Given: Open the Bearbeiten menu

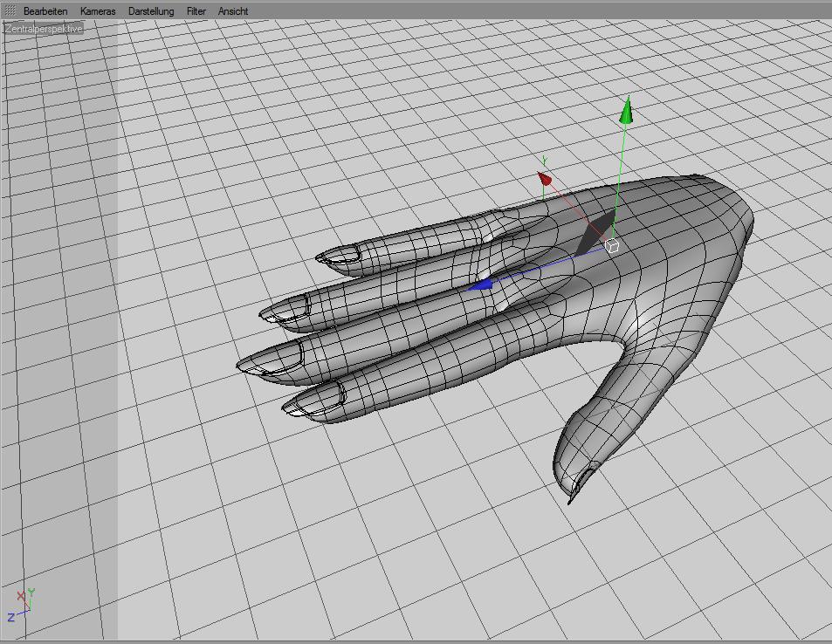Looking at the screenshot, I should click(x=45, y=11).
